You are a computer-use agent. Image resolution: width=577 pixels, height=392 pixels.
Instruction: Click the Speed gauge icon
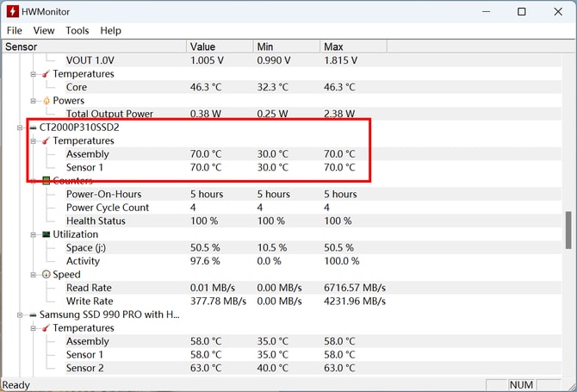click(46, 275)
